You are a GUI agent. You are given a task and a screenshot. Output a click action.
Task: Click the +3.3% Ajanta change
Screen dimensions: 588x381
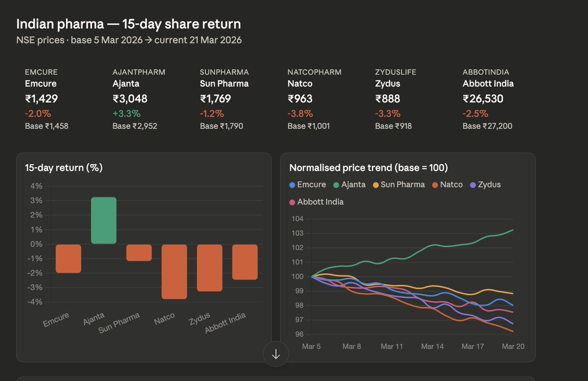[x=126, y=114]
